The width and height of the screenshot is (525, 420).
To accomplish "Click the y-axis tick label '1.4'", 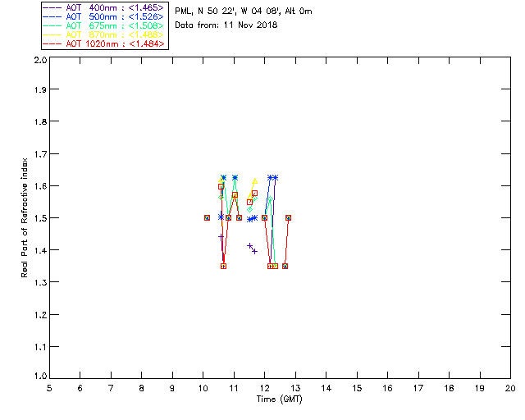I will [40, 250].
